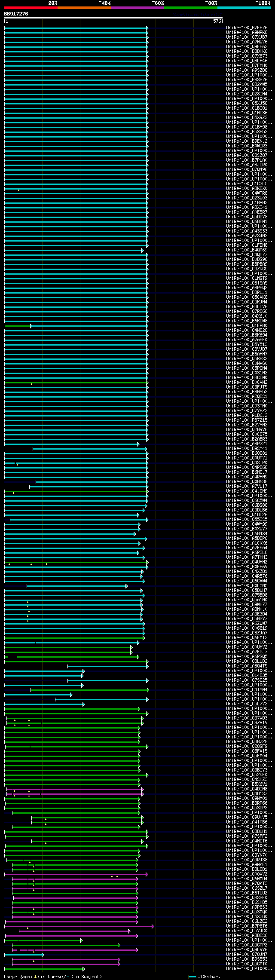
Task: Select label UniRef100_A3KQX0
Action: (x=247, y=188)
